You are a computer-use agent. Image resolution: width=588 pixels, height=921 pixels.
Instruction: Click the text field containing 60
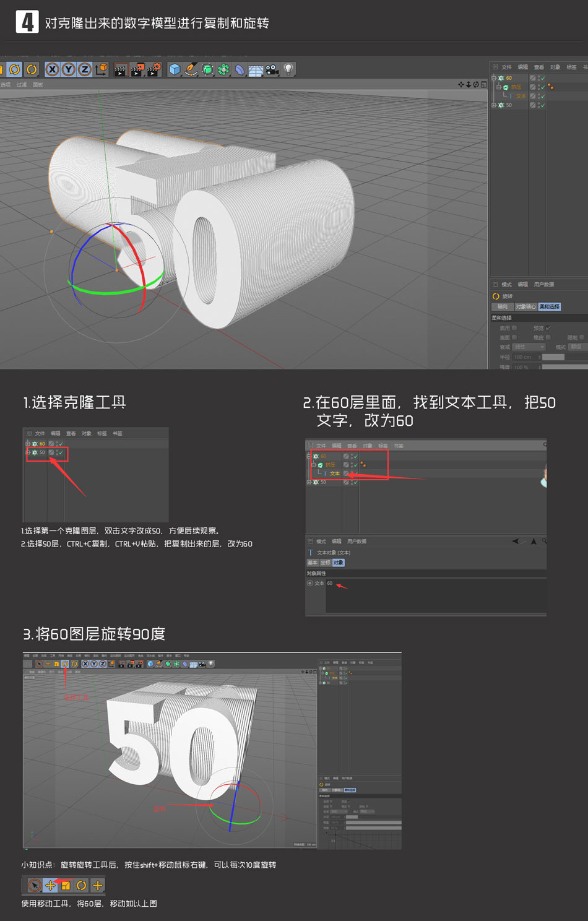pos(436,595)
